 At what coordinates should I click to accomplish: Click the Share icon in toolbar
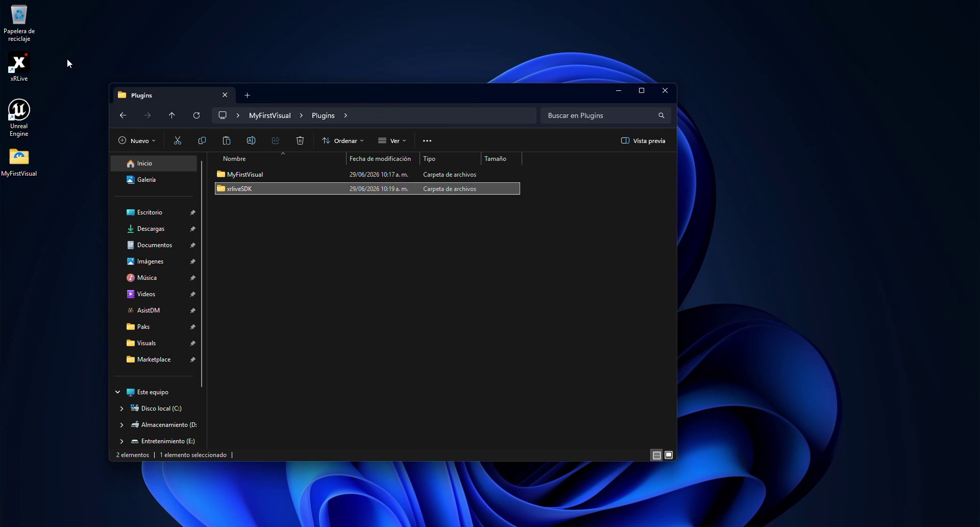276,140
